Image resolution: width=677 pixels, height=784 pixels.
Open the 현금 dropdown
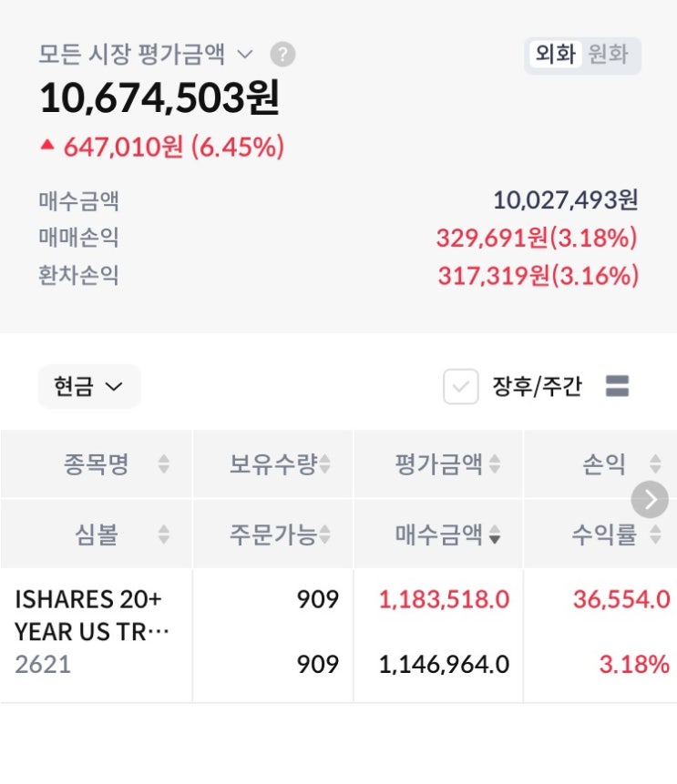88,387
